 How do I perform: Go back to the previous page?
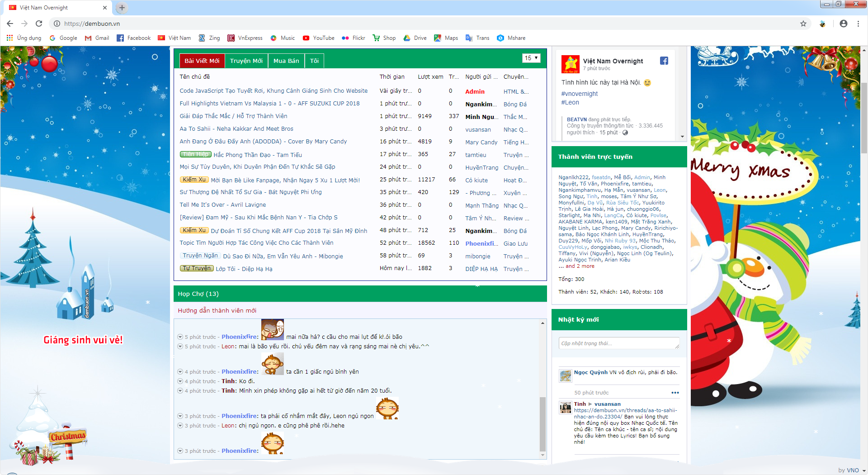pyautogui.click(x=10, y=24)
